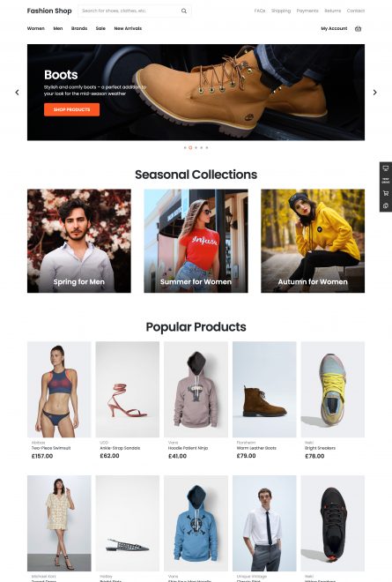The image size is (392, 582).
Task: Click the cart icon in side panel
Action: pyautogui.click(x=386, y=193)
